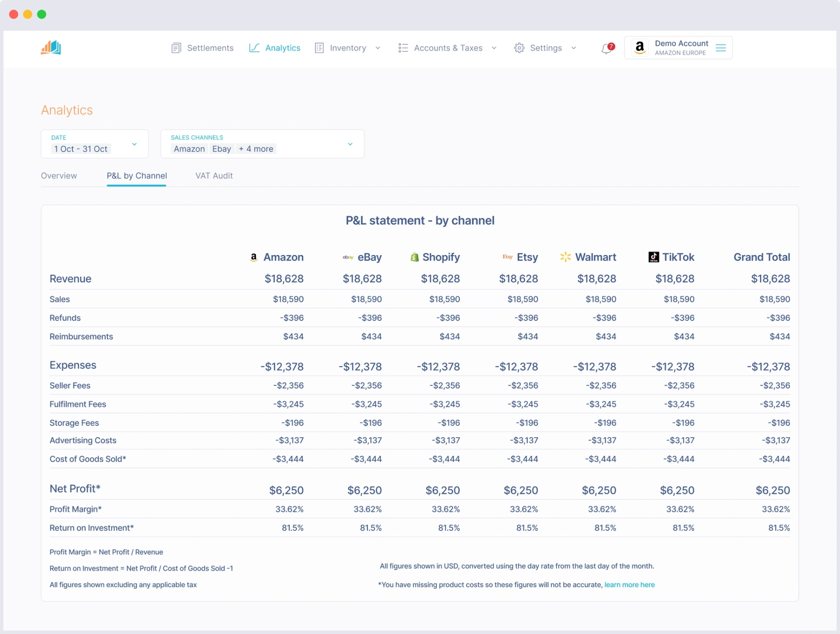Click Grand Total Revenue value $18,628
Image resolution: width=840 pixels, height=634 pixels.
pyautogui.click(x=770, y=279)
